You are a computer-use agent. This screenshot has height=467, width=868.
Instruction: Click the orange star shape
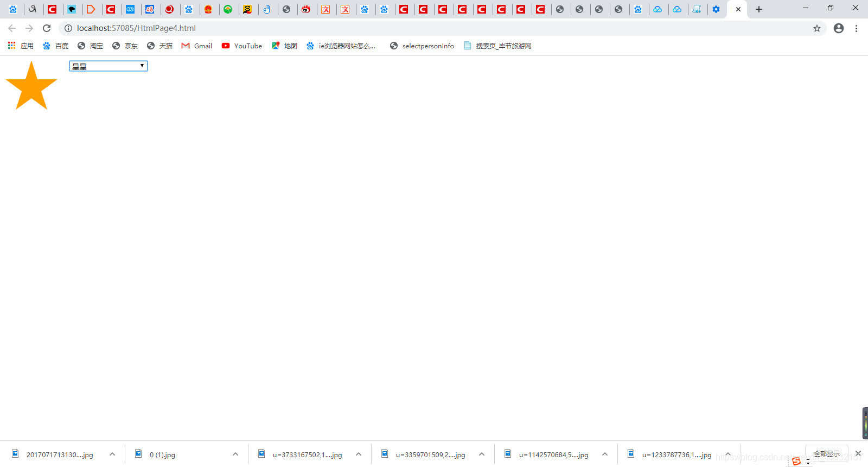[x=31, y=87]
